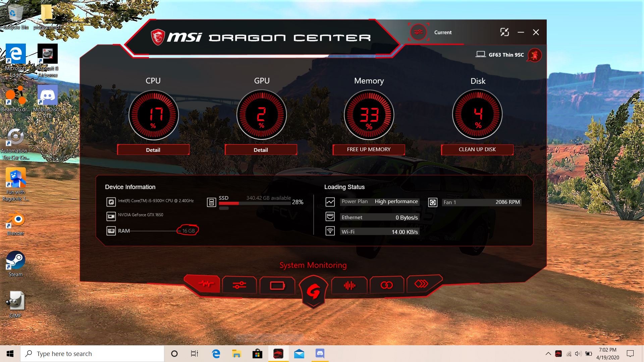Open Microsoft Store from the taskbar
Screen dimensions: 644x362
click(257, 354)
